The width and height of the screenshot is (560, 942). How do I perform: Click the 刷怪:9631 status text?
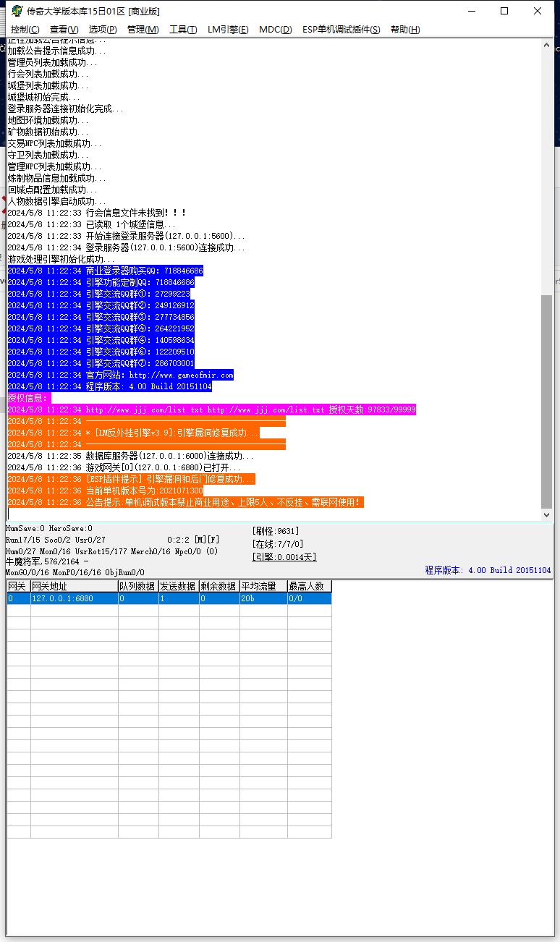276,531
